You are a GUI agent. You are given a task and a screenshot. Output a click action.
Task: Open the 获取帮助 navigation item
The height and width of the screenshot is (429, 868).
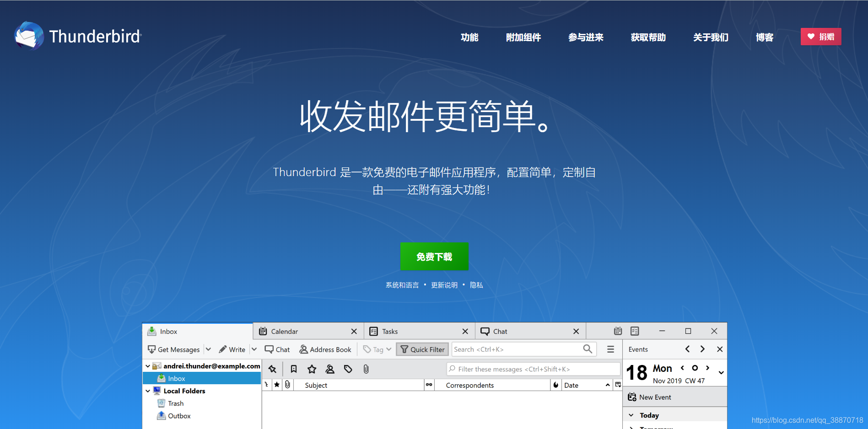[x=648, y=37]
